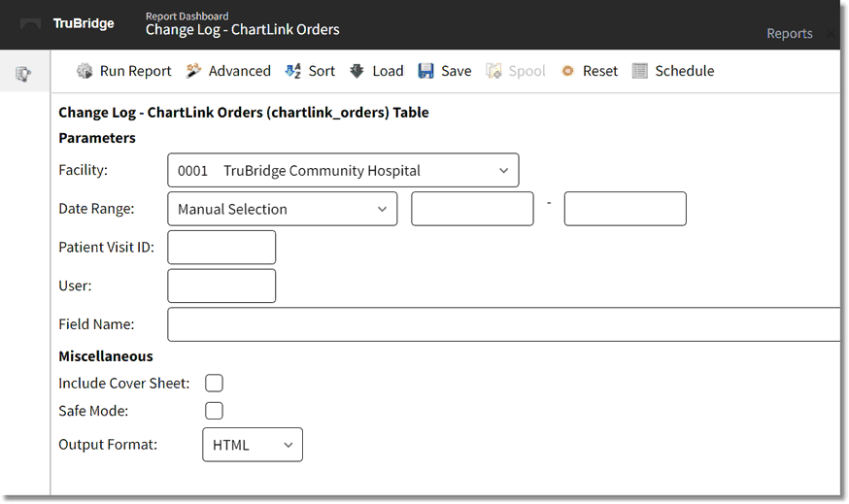Click the Sort A-Z icon

click(x=292, y=71)
